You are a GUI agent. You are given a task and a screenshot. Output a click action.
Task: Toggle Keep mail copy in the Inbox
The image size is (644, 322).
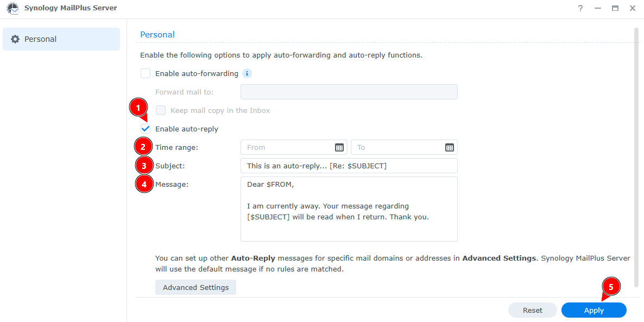tap(161, 110)
